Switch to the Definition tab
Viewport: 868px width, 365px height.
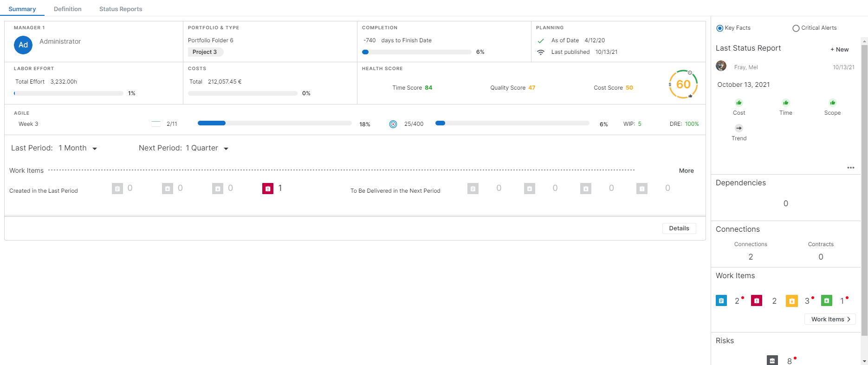click(68, 9)
